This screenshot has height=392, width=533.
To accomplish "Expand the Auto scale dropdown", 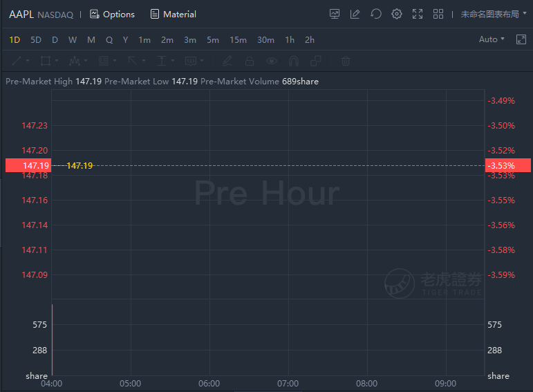I will [x=492, y=39].
